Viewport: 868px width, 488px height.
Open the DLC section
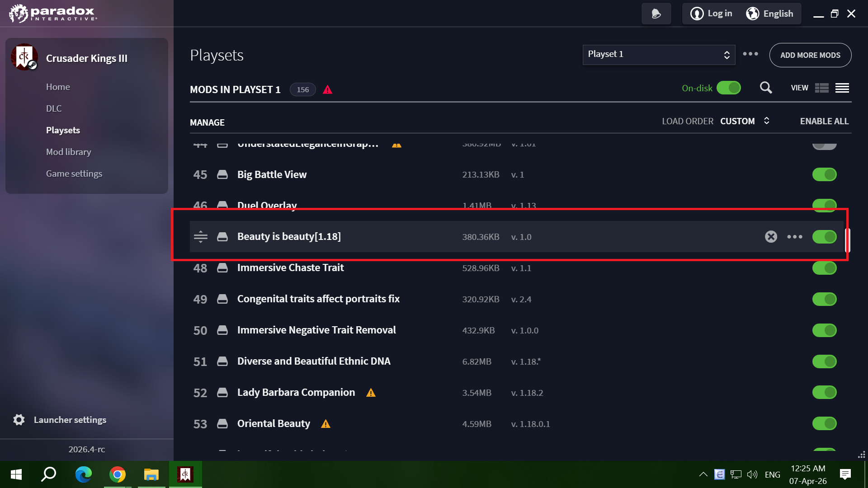point(54,108)
